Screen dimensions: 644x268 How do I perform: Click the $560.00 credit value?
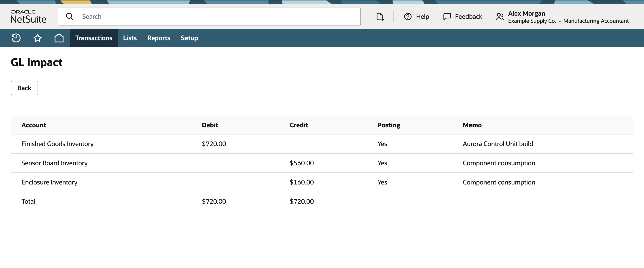tap(302, 163)
